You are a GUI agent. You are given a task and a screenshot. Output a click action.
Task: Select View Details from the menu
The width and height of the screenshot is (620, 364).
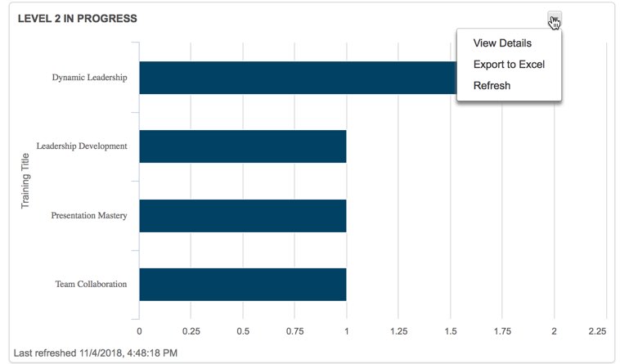pyautogui.click(x=502, y=43)
